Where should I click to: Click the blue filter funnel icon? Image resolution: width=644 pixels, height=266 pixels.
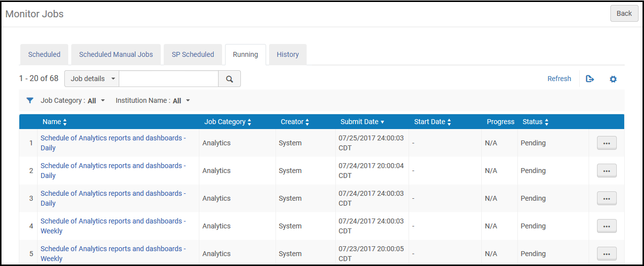(30, 100)
